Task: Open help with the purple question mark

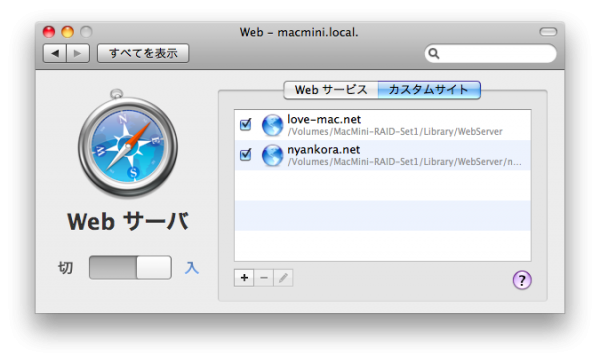Action: [x=522, y=280]
